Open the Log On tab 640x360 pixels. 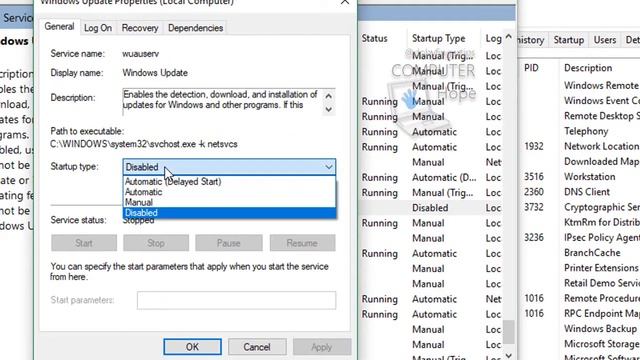98,28
